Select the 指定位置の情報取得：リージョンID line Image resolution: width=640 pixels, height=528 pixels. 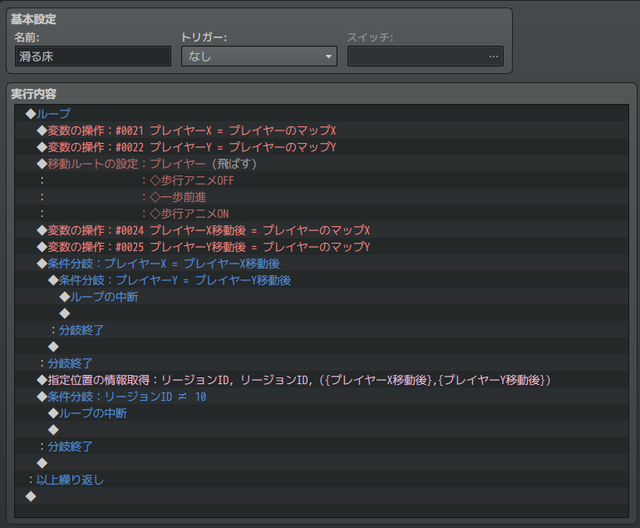click(321, 380)
